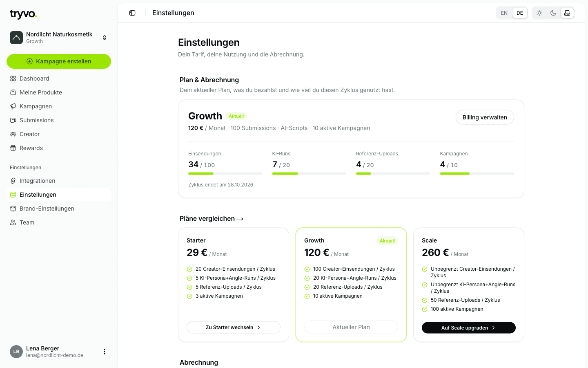588x368 pixels.
Task: Open the Nordlicht Naturkosmetik workspace switcher
Action: [59, 38]
